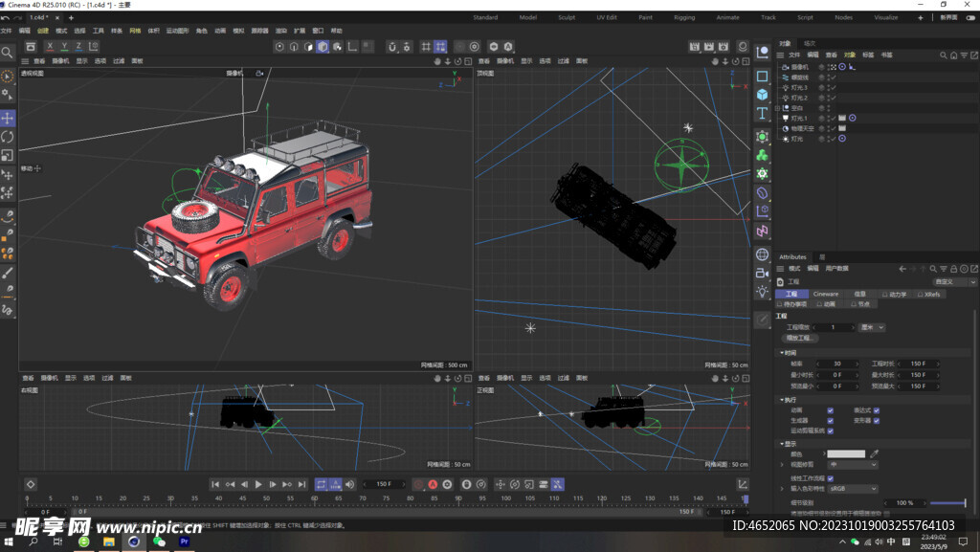The image size is (980, 552).
Task: Click the 帧率 value field showing 30
Action: pyautogui.click(x=837, y=364)
